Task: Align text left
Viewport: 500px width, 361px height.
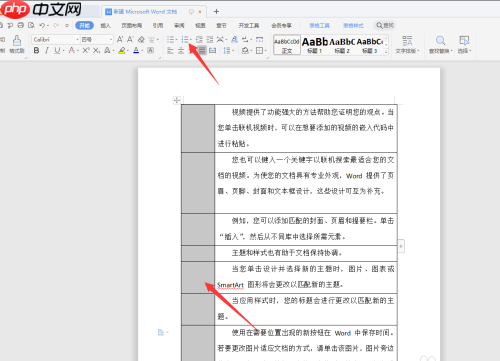Action: pyautogui.click(x=170, y=50)
